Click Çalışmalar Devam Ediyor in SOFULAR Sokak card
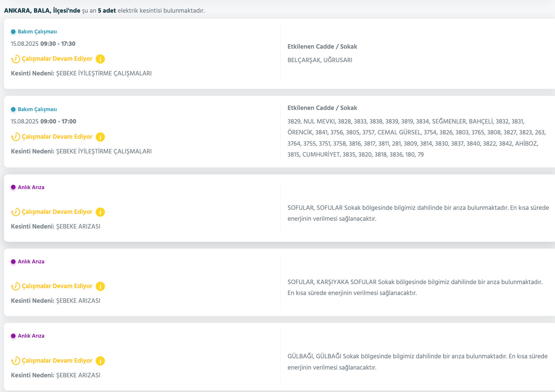This screenshot has height=392, width=555. pos(57,212)
